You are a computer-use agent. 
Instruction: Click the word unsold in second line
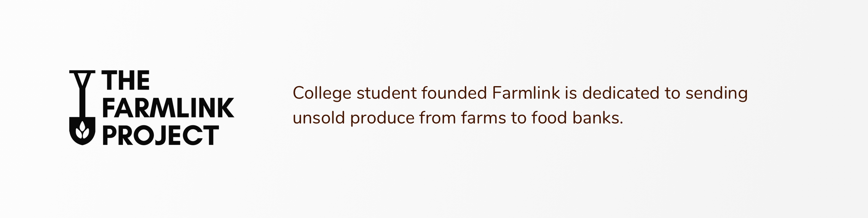(x=319, y=118)
